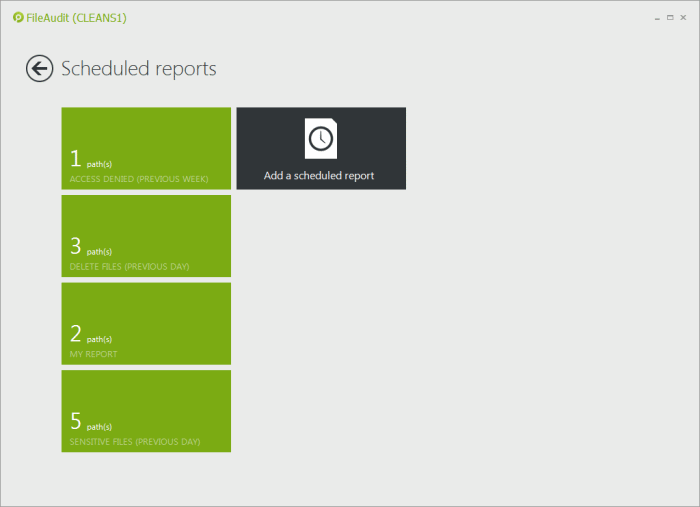Close the FileAudit window

[x=684, y=18]
